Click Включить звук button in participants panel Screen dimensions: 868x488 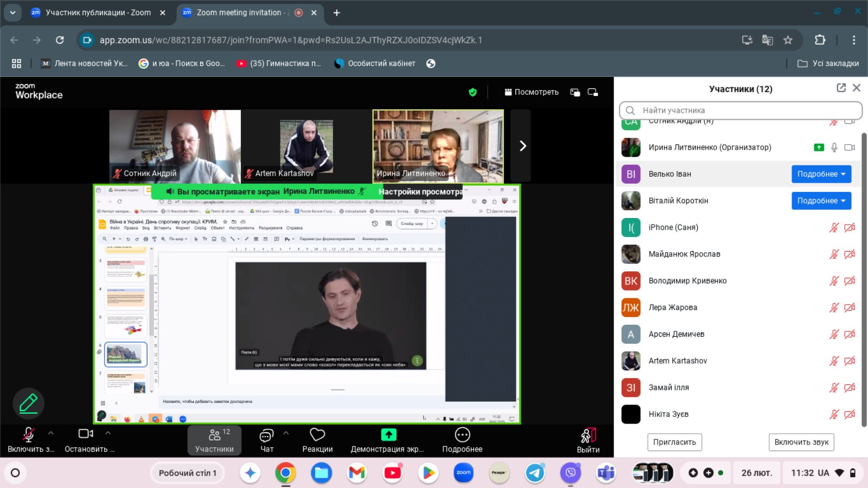point(801,442)
